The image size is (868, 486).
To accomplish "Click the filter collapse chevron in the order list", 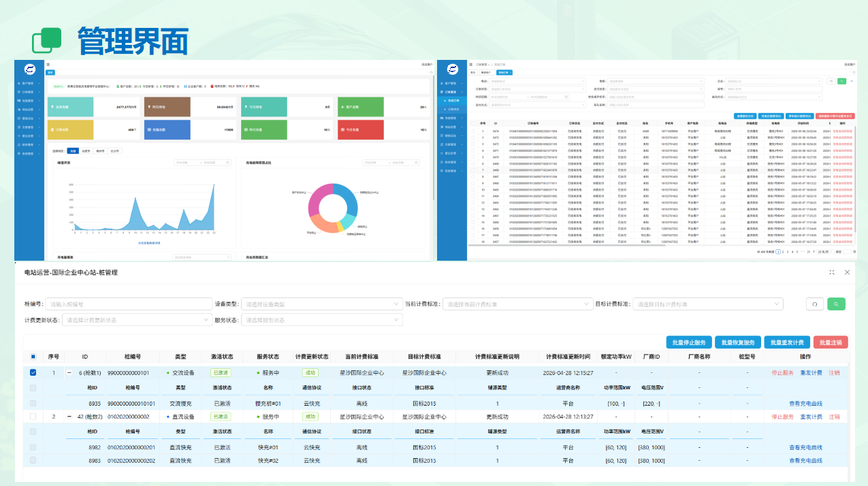I will (x=852, y=81).
